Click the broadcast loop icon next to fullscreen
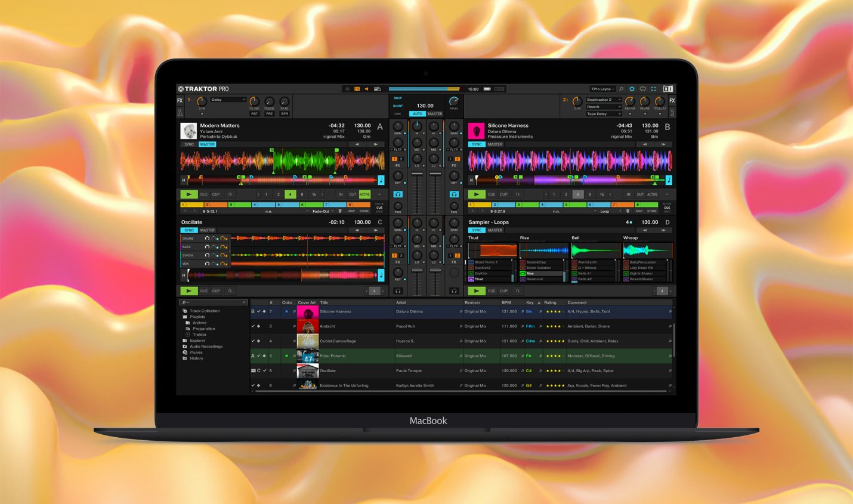 (x=643, y=89)
